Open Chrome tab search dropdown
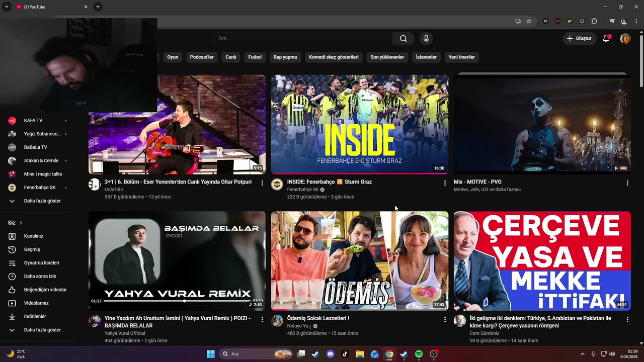Screen dimensions: 644x362 pyautogui.click(x=7, y=7)
